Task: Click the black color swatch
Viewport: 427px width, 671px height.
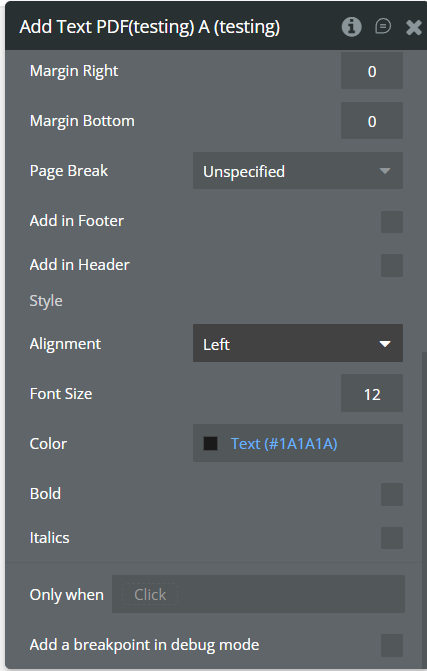Action: point(210,443)
